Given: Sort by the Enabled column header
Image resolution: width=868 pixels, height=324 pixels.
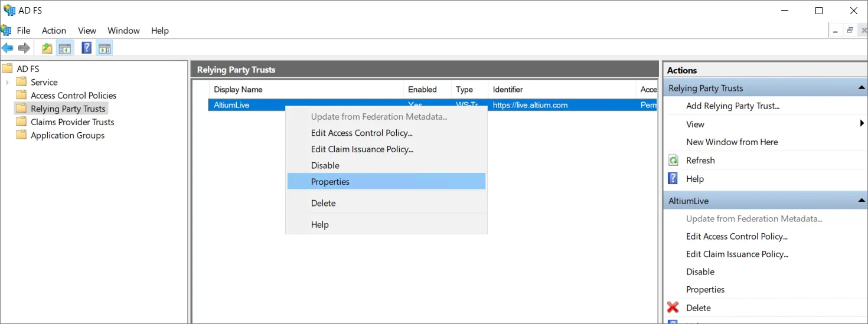Looking at the screenshot, I should coord(427,90).
